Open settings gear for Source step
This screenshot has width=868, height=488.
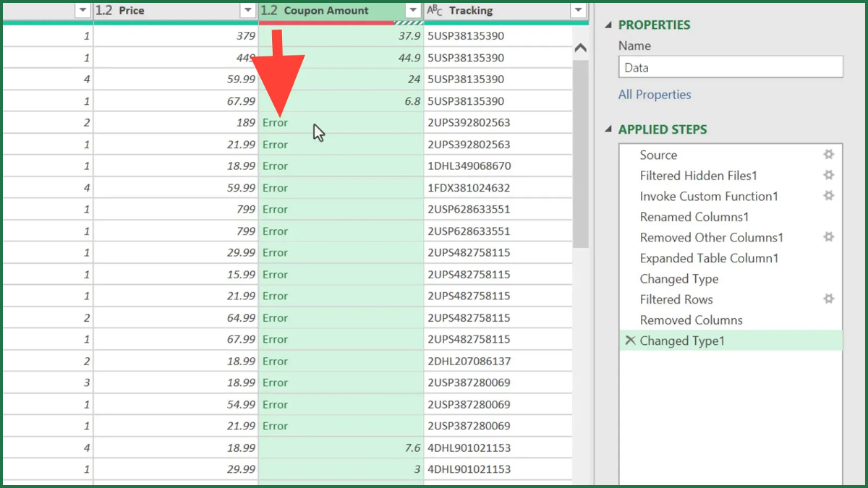point(829,155)
